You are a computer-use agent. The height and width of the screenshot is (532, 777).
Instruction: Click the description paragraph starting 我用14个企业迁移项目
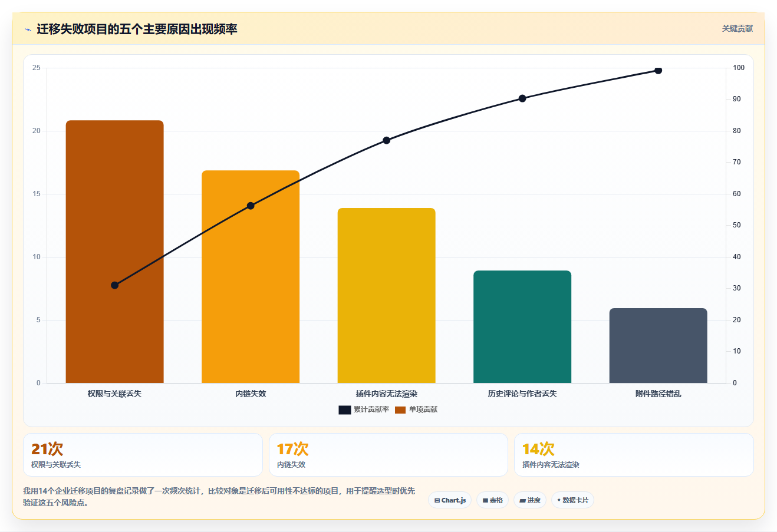pyautogui.click(x=219, y=497)
